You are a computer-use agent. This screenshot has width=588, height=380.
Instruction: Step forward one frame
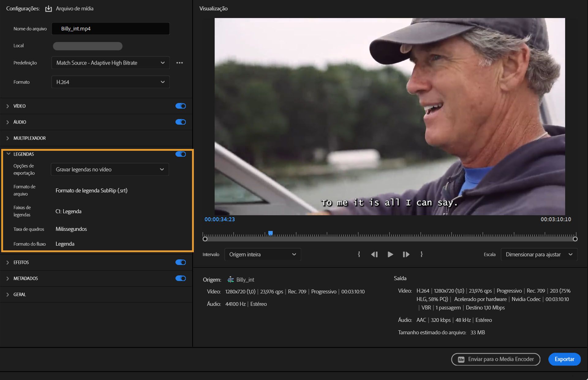point(406,254)
